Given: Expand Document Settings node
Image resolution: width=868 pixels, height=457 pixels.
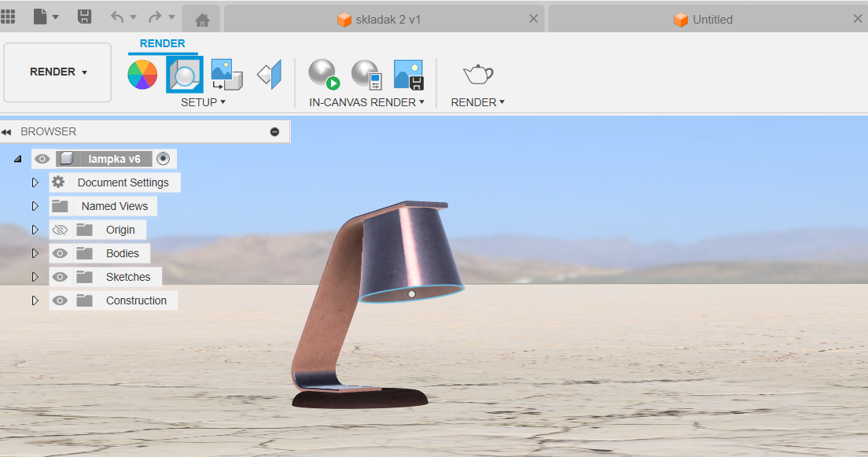Looking at the screenshot, I should [x=35, y=182].
